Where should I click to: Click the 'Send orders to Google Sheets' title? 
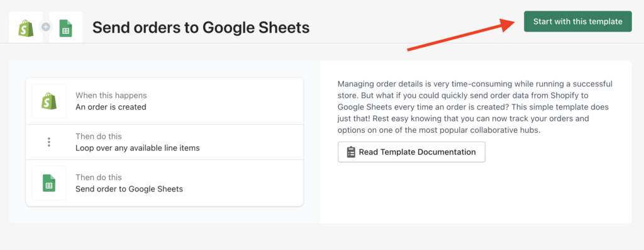[201, 28]
